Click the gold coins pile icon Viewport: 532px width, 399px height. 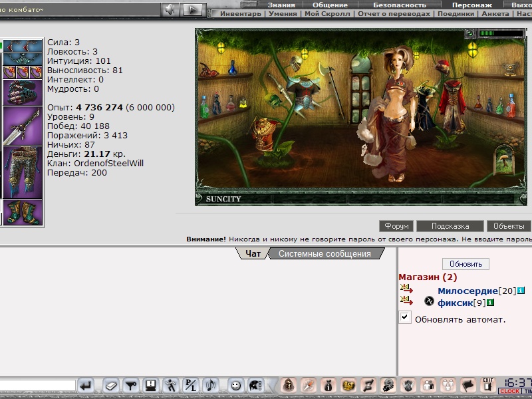tap(348, 386)
